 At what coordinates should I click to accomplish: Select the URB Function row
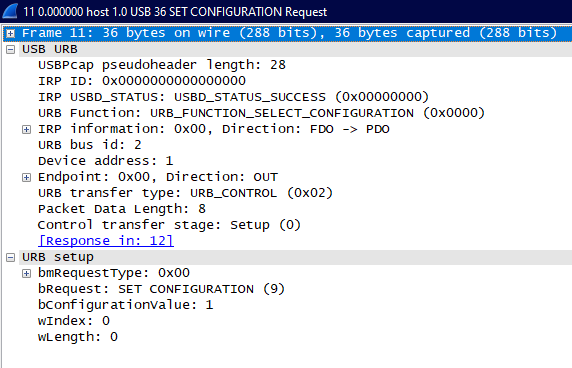(261, 113)
